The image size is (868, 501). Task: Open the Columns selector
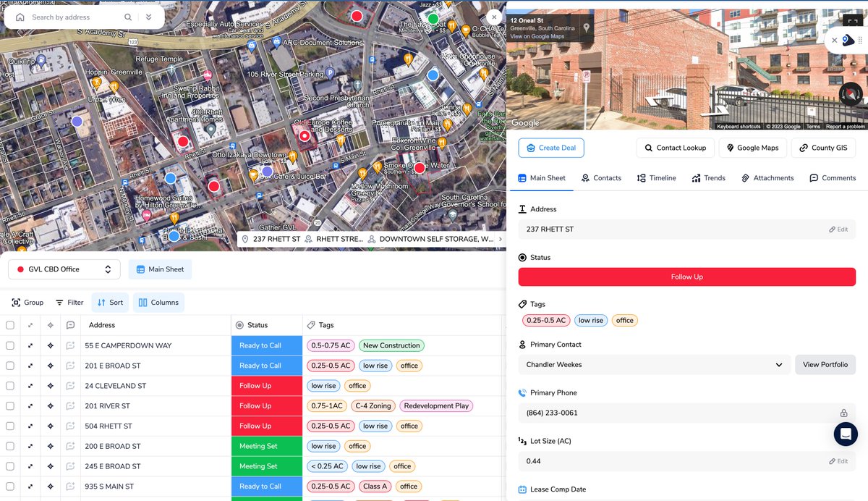pos(158,303)
